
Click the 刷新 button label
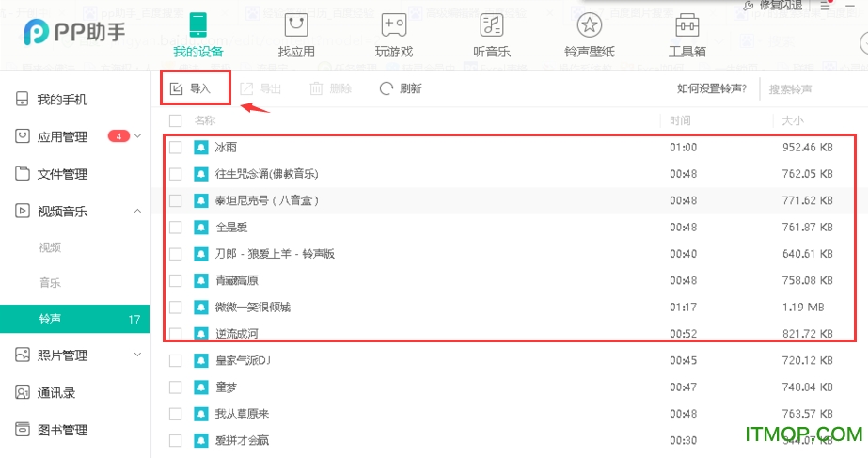(411, 88)
